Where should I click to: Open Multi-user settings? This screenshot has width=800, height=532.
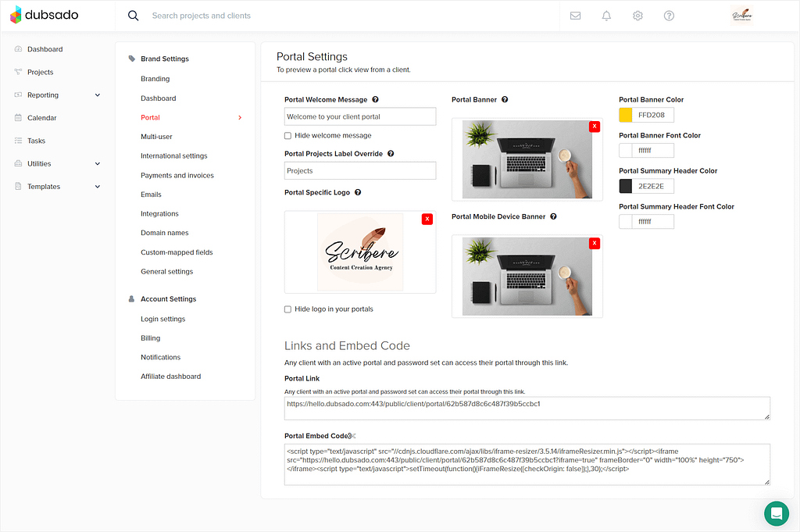[x=156, y=137]
